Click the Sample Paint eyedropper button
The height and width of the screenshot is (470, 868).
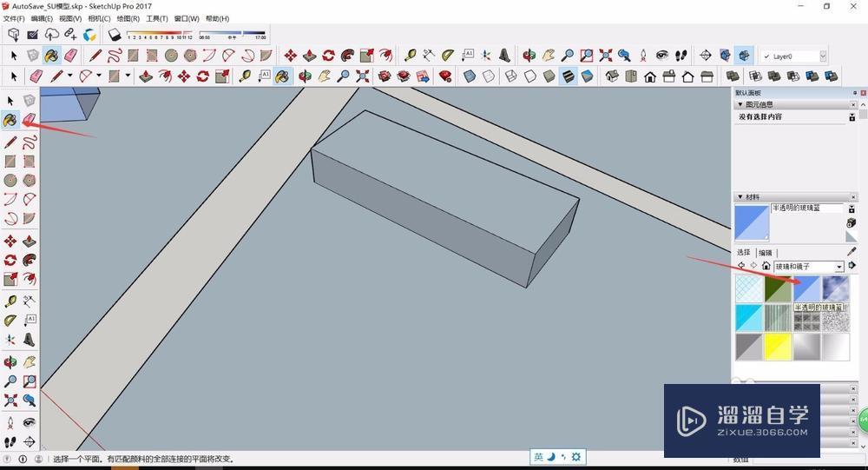tap(852, 252)
